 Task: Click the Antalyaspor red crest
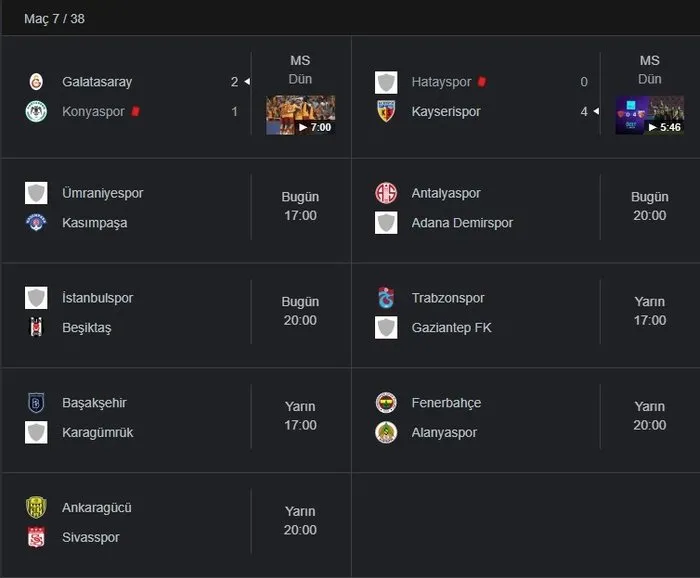tap(386, 193)
